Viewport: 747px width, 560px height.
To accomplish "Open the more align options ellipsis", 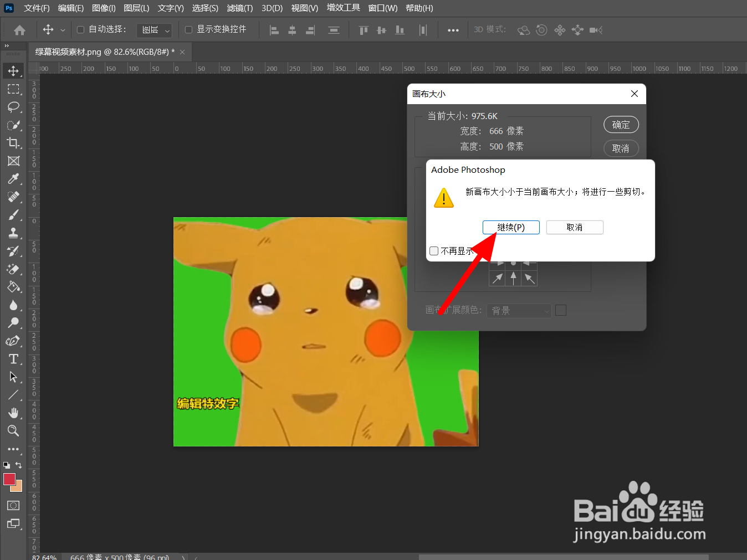I will [x=453, y=30].
